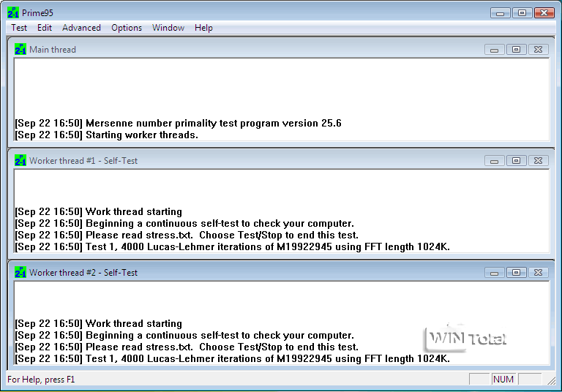Click 'Beginning a continuous self-test' in Worker #1
Screen dimensions: 562x392
184,224
